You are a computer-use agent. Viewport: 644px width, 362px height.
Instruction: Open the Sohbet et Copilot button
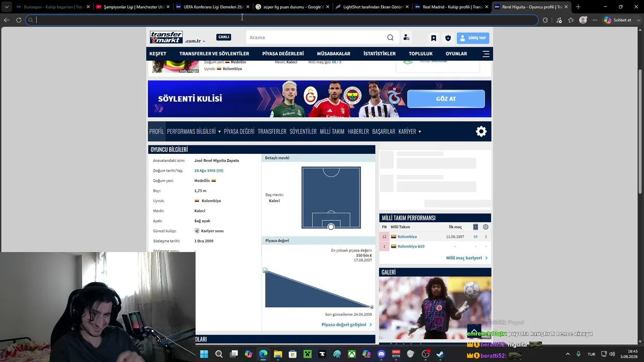618,20
